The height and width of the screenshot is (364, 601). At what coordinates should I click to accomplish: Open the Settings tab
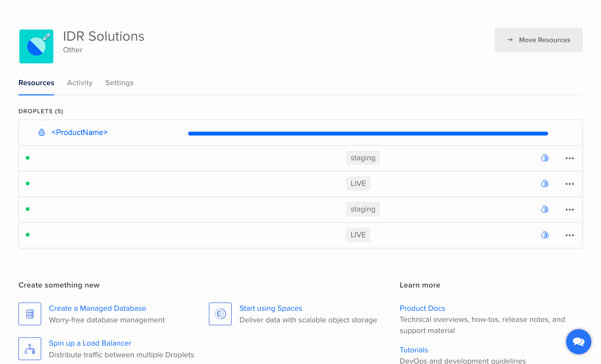(119, 83)
